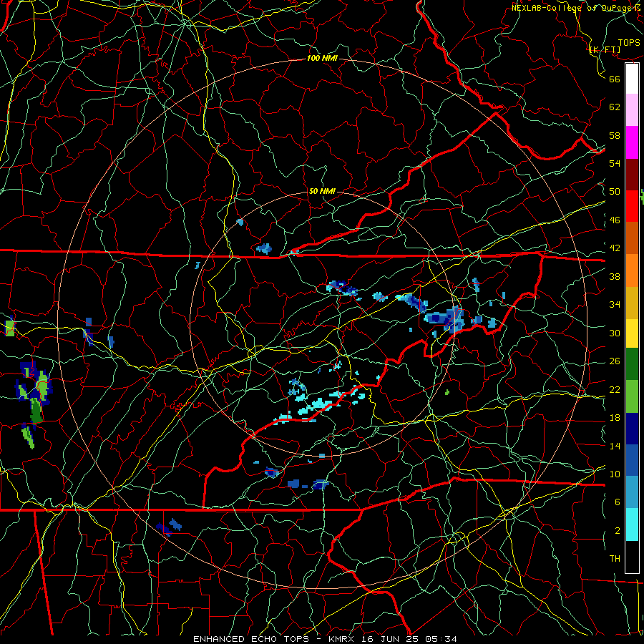Click the legend value "62"
The height and width of the screenshot is (644, 644).
click(x=615, y=107)
